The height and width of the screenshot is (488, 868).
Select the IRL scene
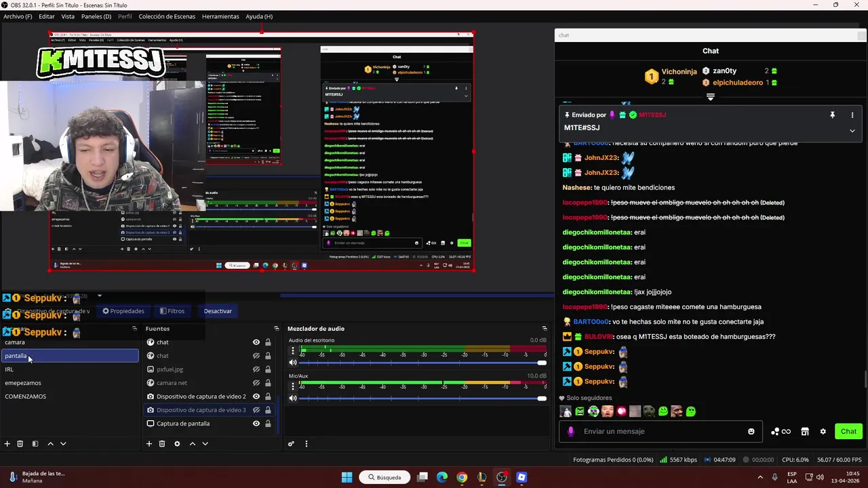pyautogui.click(x=70, y=369)
